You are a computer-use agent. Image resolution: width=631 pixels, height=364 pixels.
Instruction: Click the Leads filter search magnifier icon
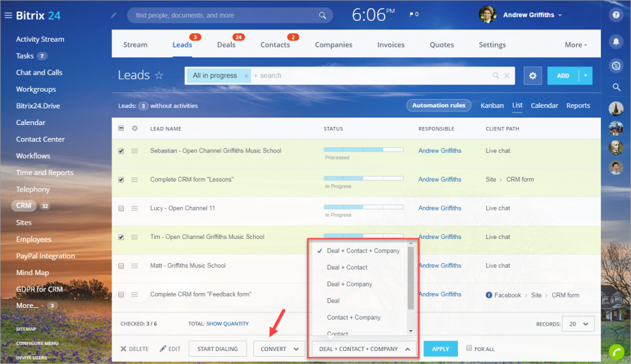496,76
